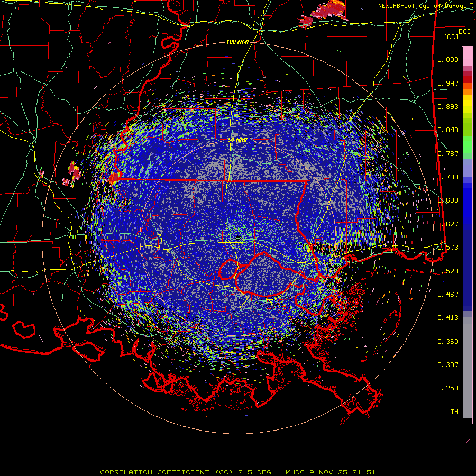Viewport: 476px width, 476px height.
Task: Select the 0.627 value on the color scale
Action: pos(448,224)
